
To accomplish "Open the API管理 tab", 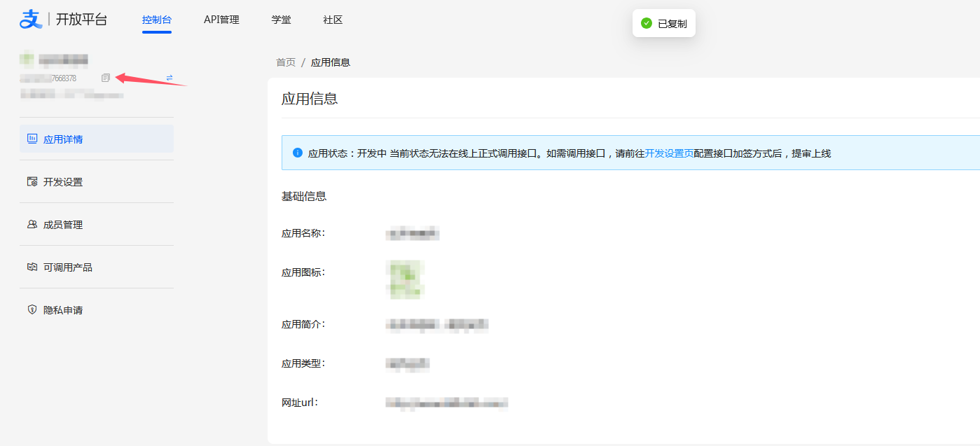I will [x=221, y=20].
